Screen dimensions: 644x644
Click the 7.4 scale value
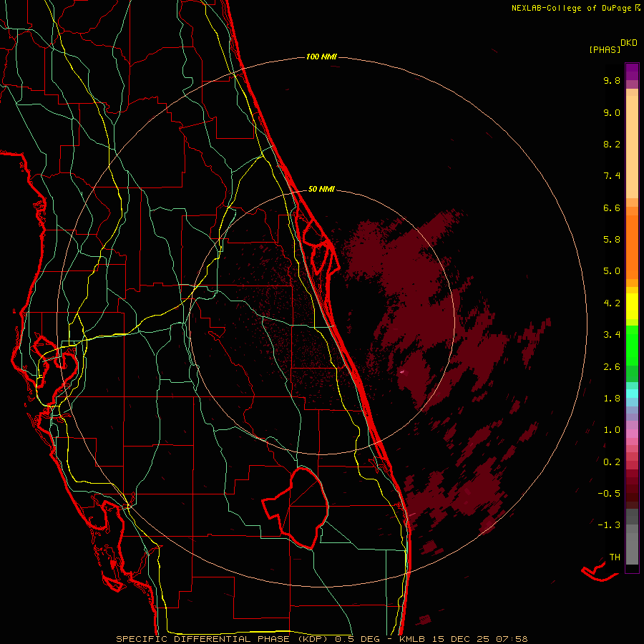coord(612,176)
